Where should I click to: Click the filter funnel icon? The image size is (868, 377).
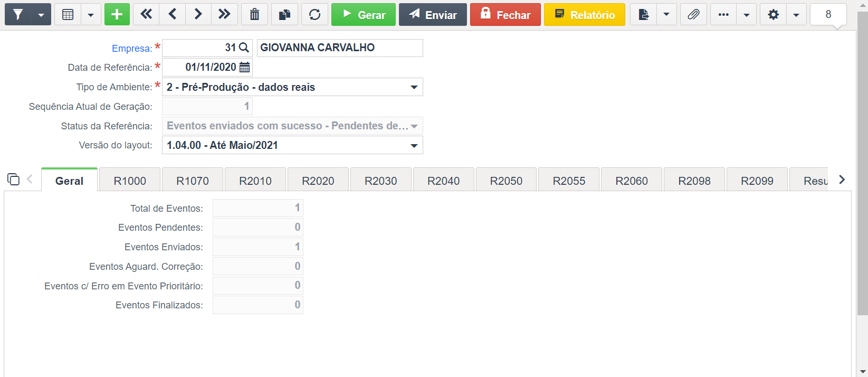click(18, 14)
